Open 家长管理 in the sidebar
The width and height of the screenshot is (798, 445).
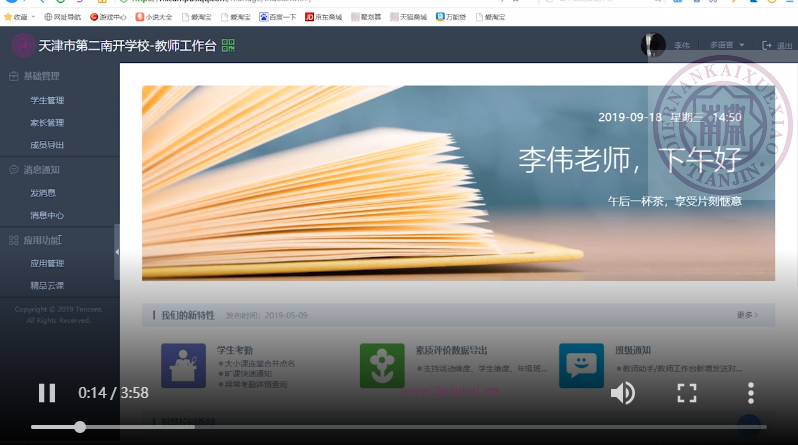coord(47,123)
